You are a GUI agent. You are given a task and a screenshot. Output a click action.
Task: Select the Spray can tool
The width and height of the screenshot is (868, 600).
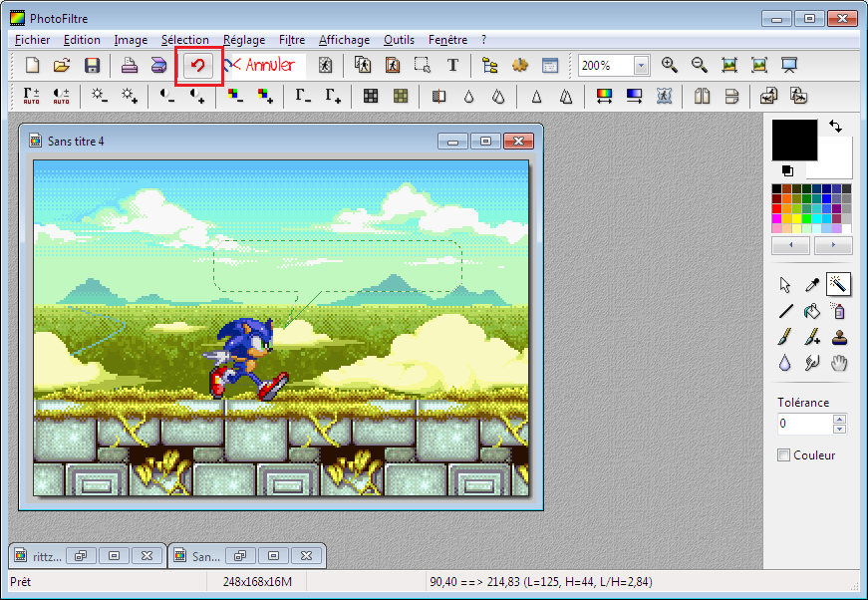click(838, 311)
